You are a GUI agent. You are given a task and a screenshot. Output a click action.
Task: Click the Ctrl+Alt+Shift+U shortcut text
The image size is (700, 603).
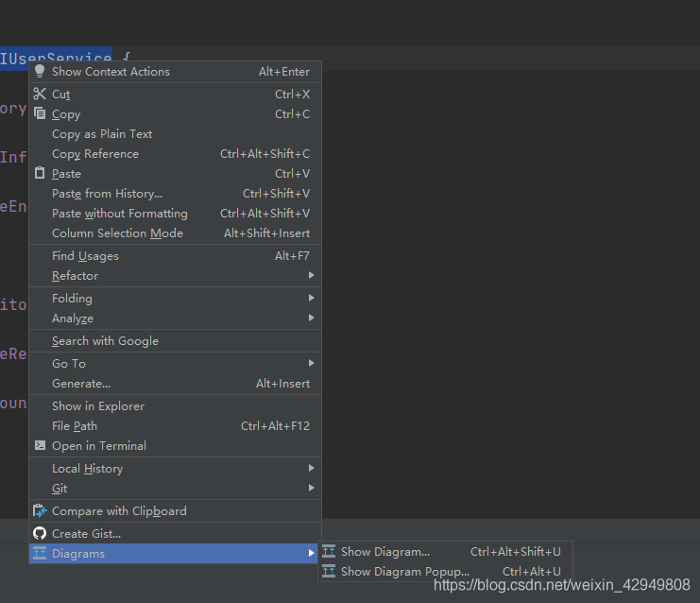[515, 552]
